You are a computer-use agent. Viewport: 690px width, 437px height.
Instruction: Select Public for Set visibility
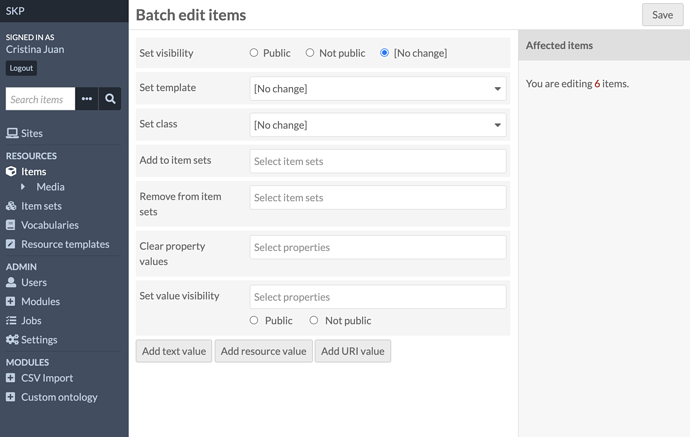(x=254, y=53)
